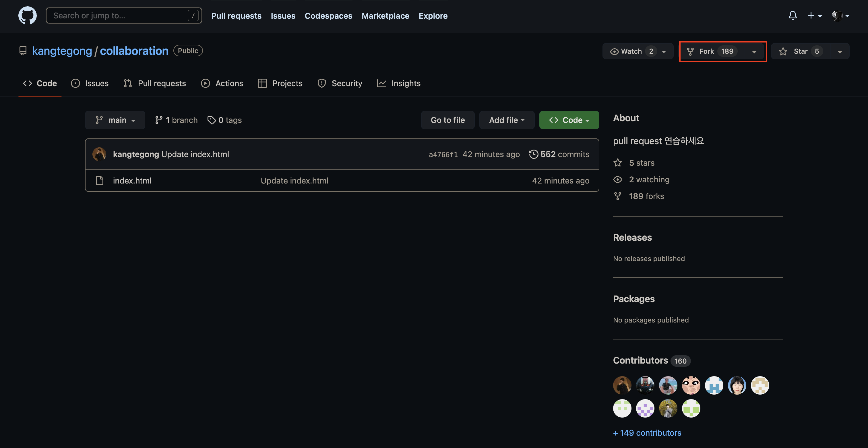Open the Insights tab
The image size is (868, 448).
click(399, 83)
